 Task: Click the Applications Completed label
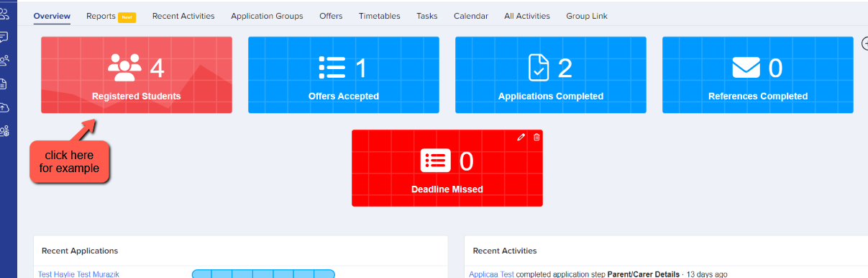tap(551, 96)
